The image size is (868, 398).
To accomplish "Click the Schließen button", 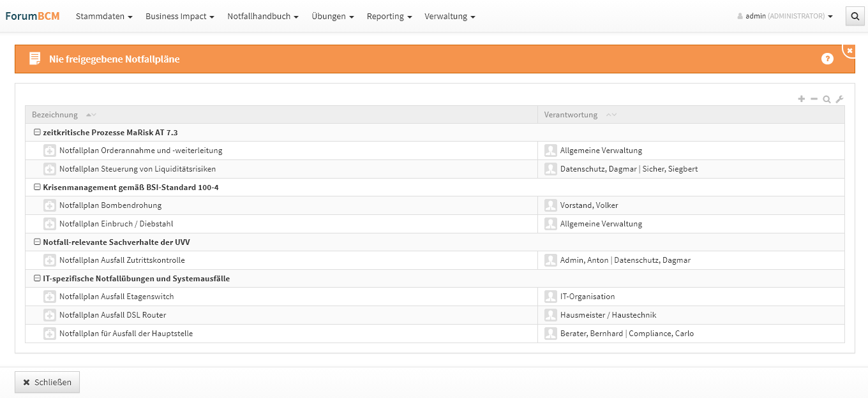I will (x=47, y=382).
